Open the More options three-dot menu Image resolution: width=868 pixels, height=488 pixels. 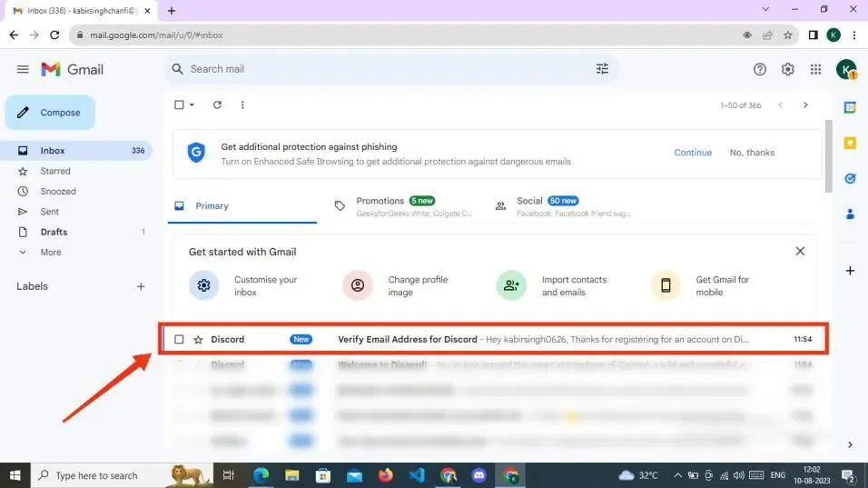[242, 105]
